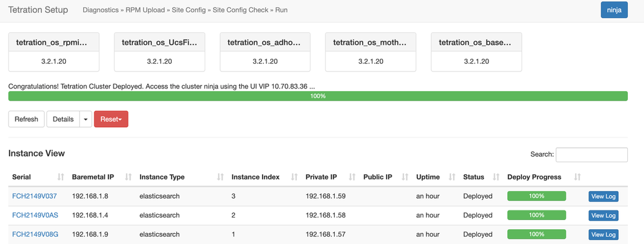Select the tetration_os_moth card
The height and width of the screenshot is (244, 644).
click(x=370, y=52)
